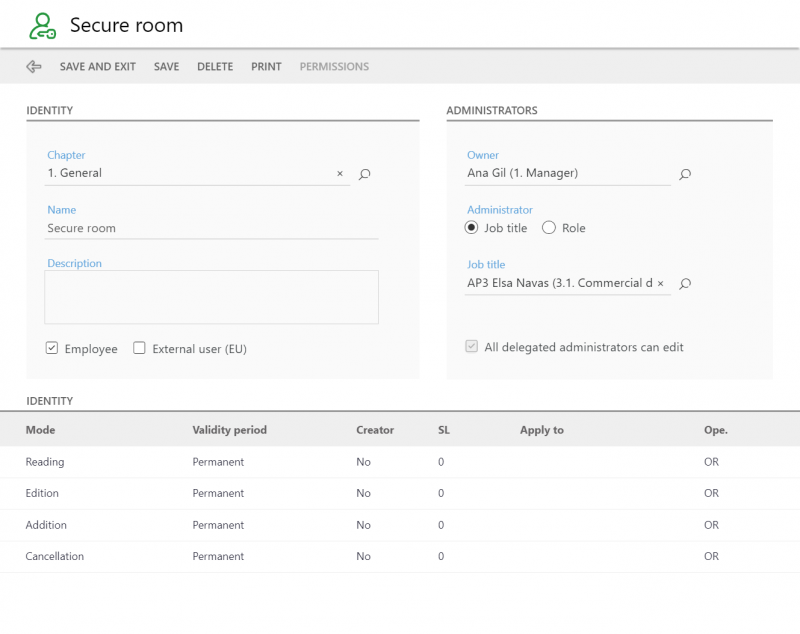Screen dimensions: 800x634
Task: Select the Cancellation mode row
Action: [400, 556]
